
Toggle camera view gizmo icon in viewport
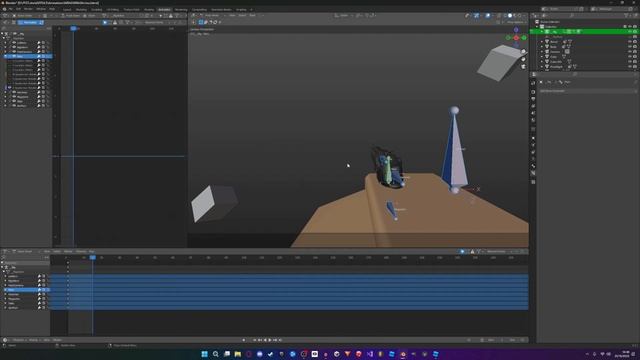click(x=523, y=66)
